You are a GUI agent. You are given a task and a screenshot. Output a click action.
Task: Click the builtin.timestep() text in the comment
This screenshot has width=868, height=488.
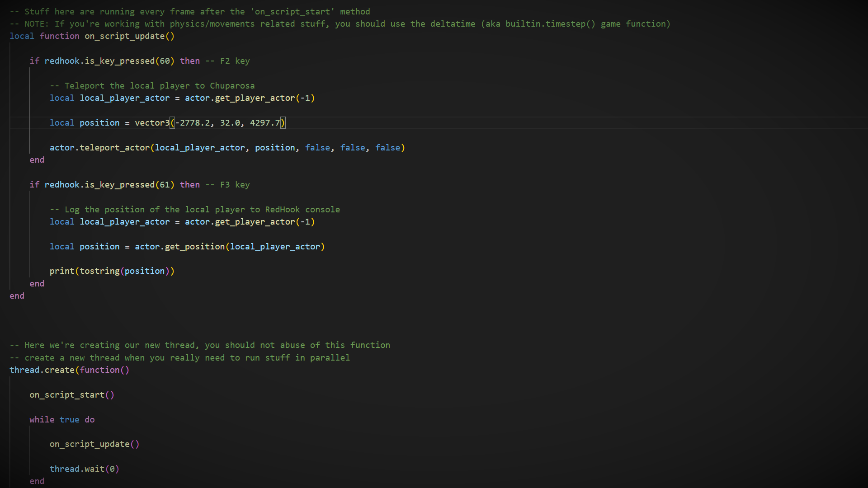[x=550, y=24]
